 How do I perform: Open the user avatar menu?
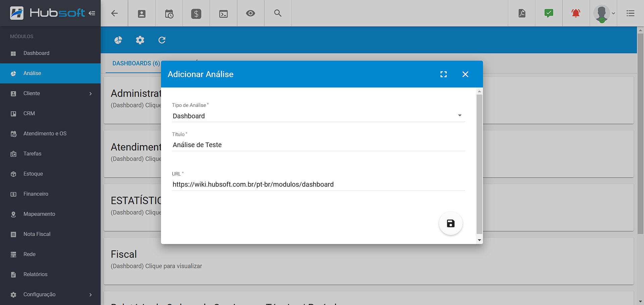pyautogui.click(x=604, y=13)
